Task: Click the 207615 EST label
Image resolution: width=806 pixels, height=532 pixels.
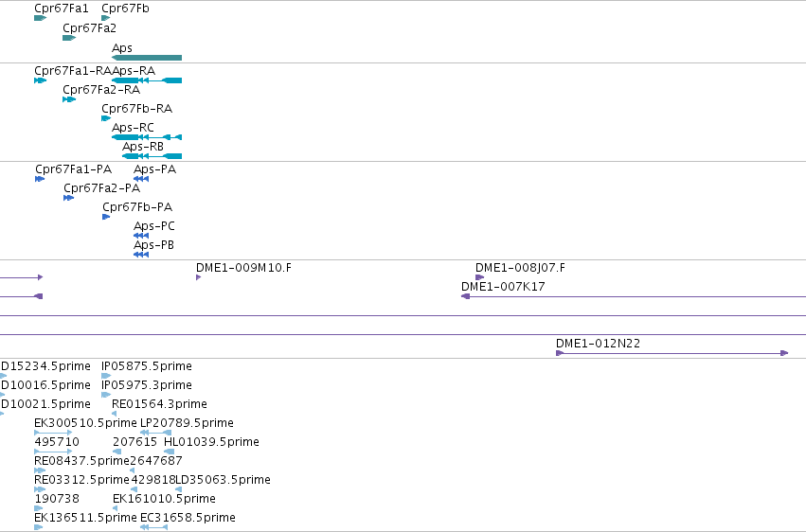Action: (134, 442)
